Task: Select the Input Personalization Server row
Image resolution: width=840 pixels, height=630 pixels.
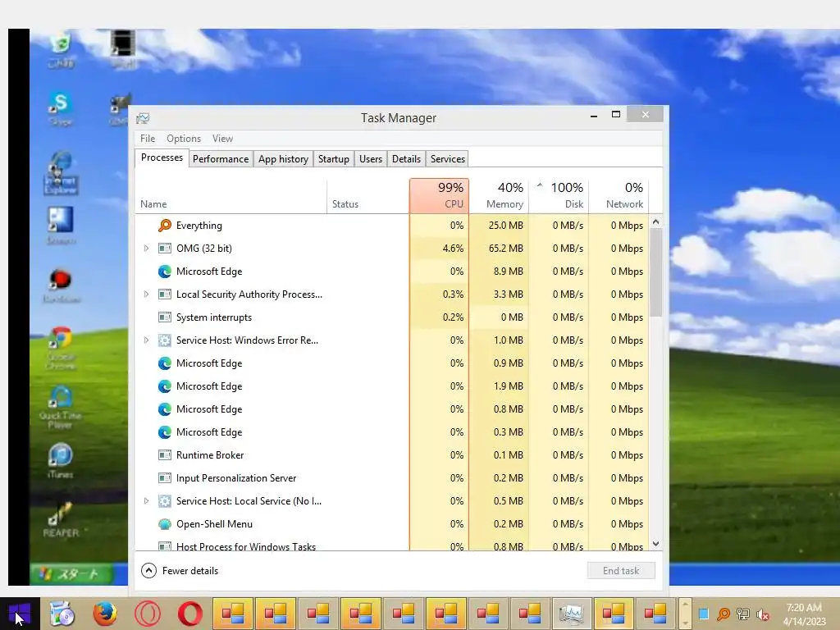Action: tap(392, 478)
